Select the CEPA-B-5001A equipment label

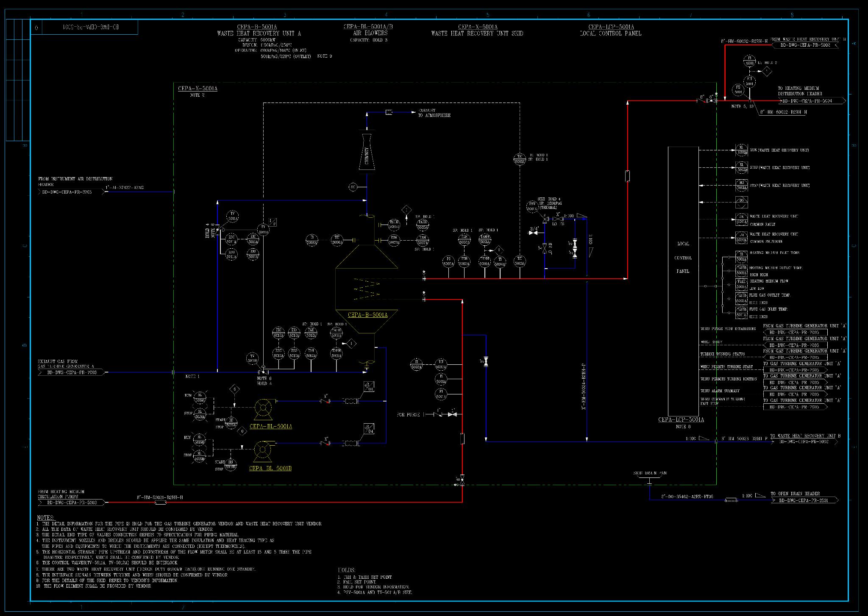pos(367,315)
